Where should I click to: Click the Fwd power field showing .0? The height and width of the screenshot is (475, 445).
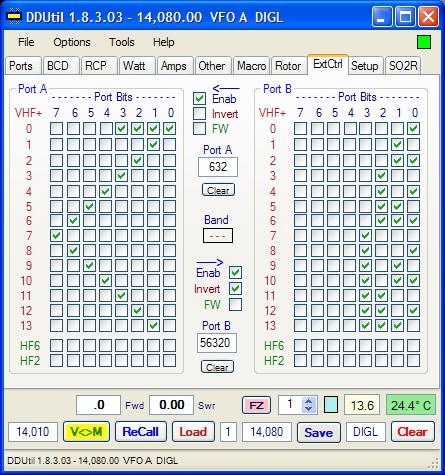point(98,405)
